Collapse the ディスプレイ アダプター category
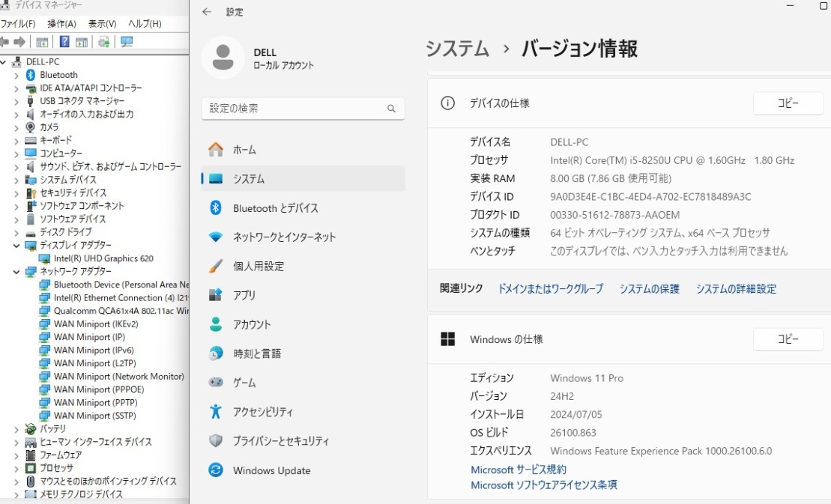This screenshot has width=831, height=504. [x=16, y=245]
